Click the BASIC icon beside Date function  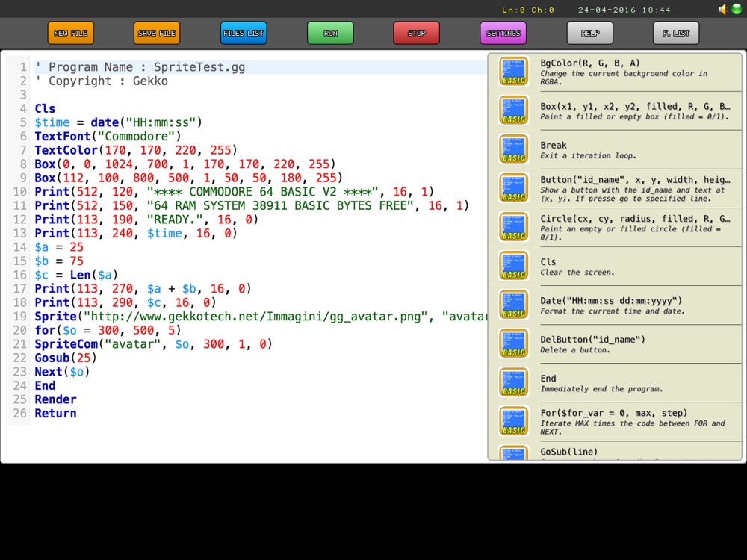(x=514, y=305)
